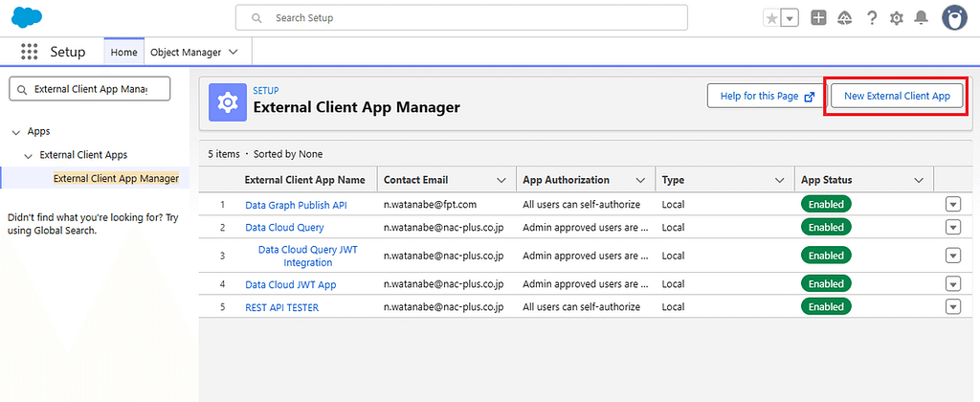Open Data Graph Publish API app
The image size is (980, 402).
coord(296,205)
